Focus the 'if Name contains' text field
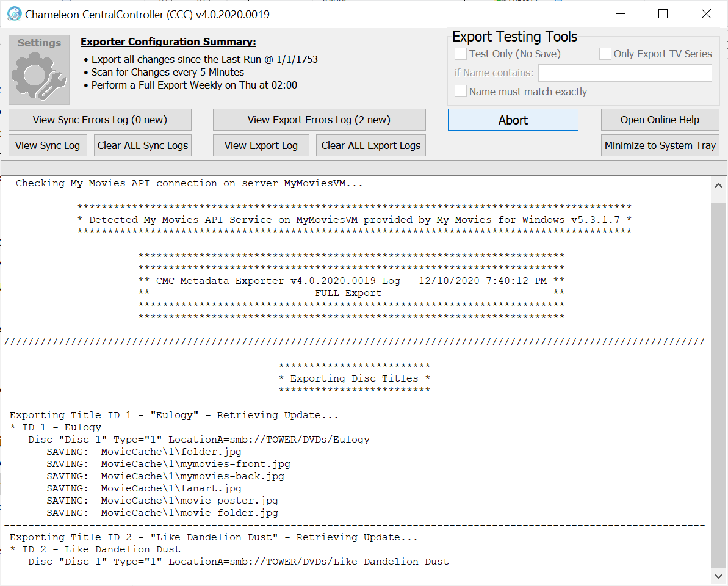 625,73
